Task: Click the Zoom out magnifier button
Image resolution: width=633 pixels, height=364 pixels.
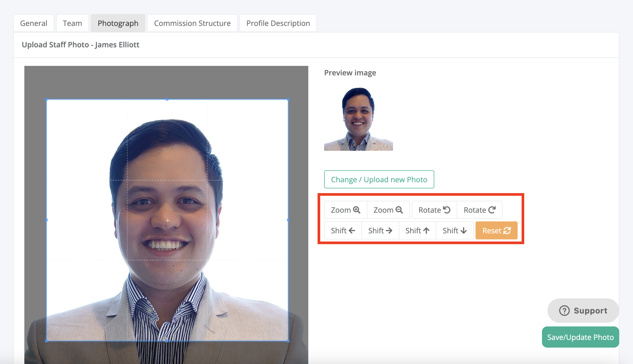Action: point(388,210)
